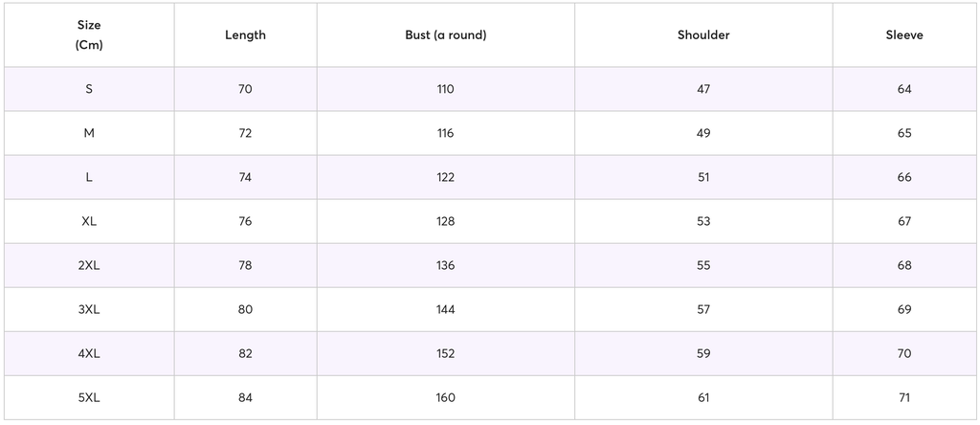Click the Sleeve column header
This screenshot has width=980, height=425.
904,35
